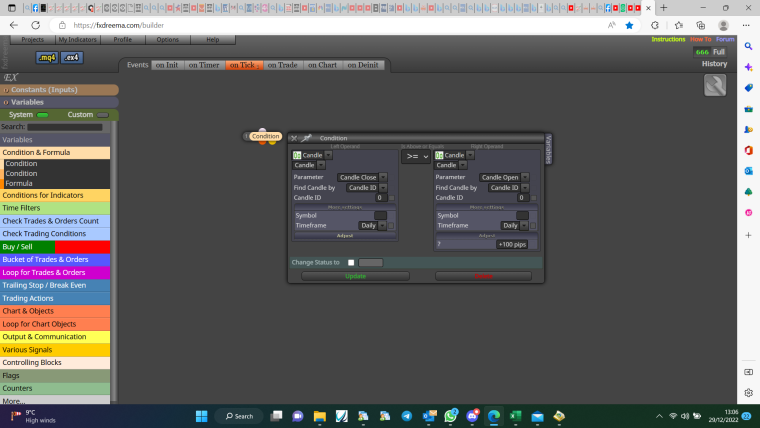Open right Timeframe Daily dropdown
The image size is (760, 428).
pos(514,225)
